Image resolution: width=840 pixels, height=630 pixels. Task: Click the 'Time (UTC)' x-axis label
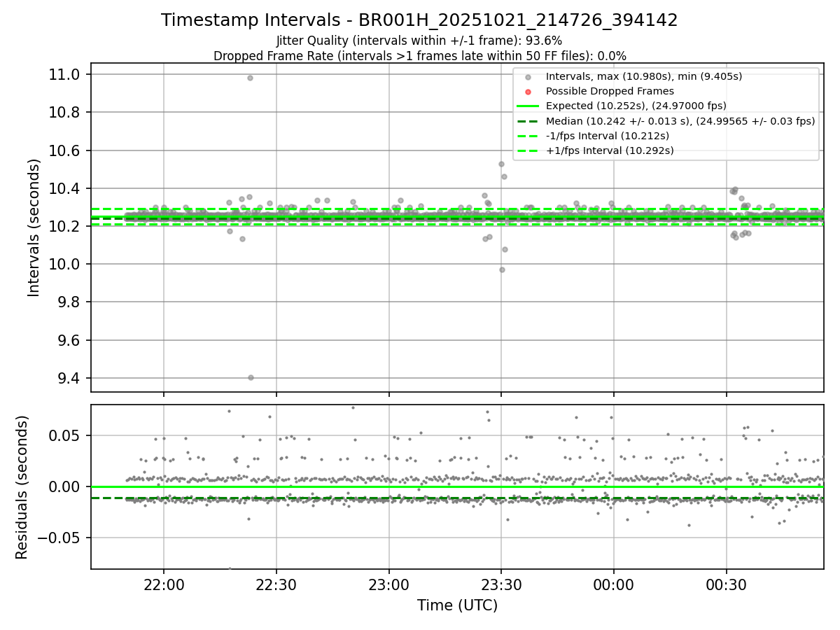coord(457,605)
